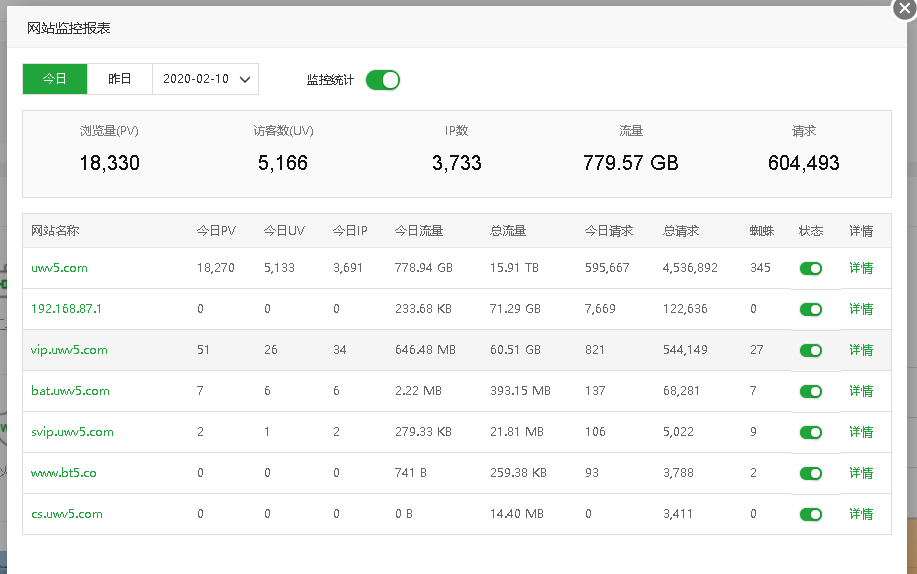
Task: Open 详情 for vip.uwv5.com row
Action: coord(860,350)
